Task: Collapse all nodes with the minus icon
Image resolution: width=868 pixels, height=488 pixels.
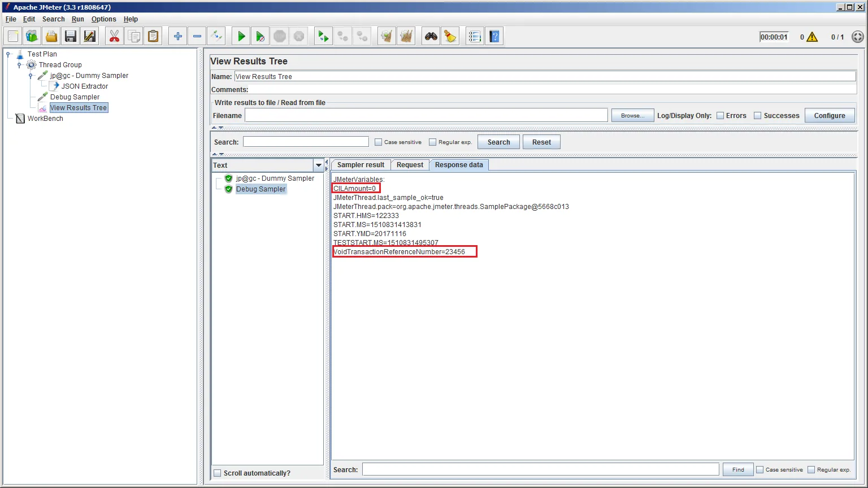Action: (x=197, y=37)
